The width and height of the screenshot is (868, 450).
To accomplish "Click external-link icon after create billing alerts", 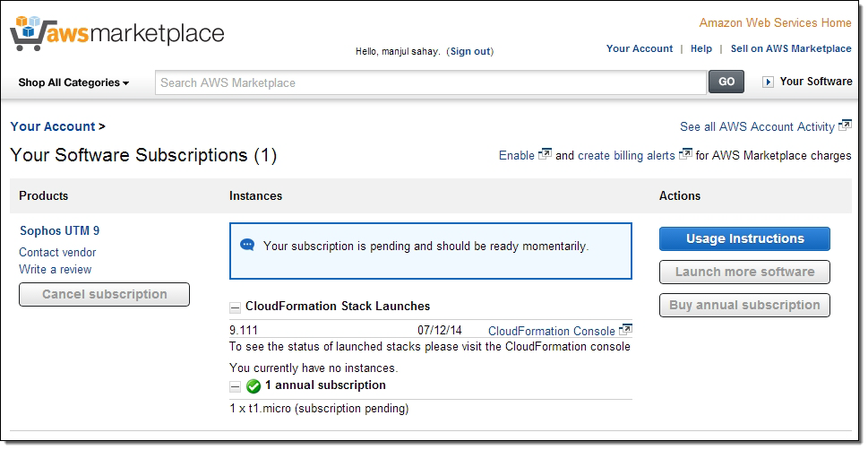I will (x=685, y=155).
